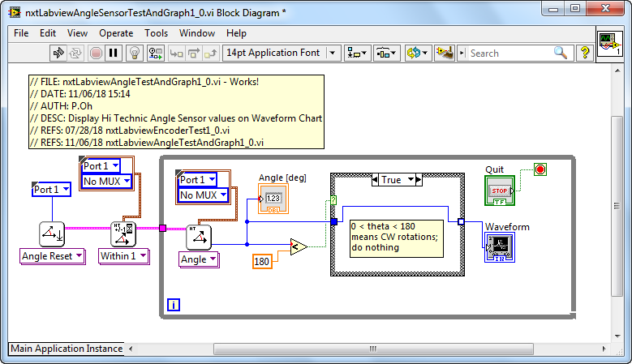
Task: Click the 0 < theta < 180 comment
Action: point(397,238)
